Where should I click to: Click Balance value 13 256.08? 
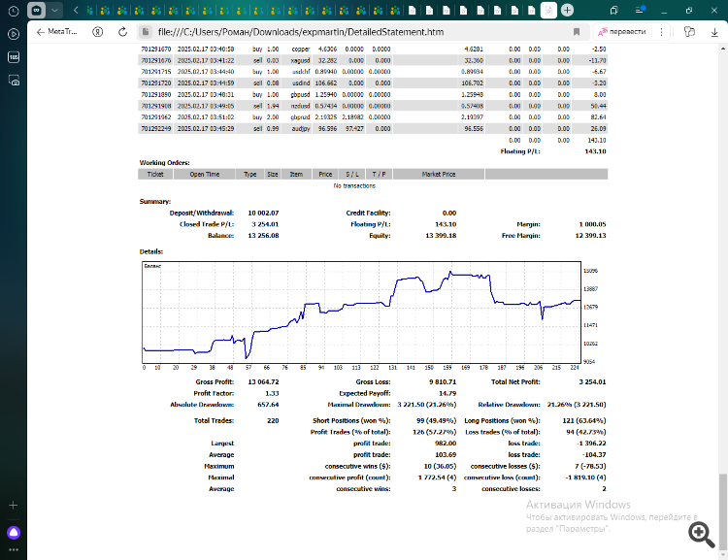point(263,236)
